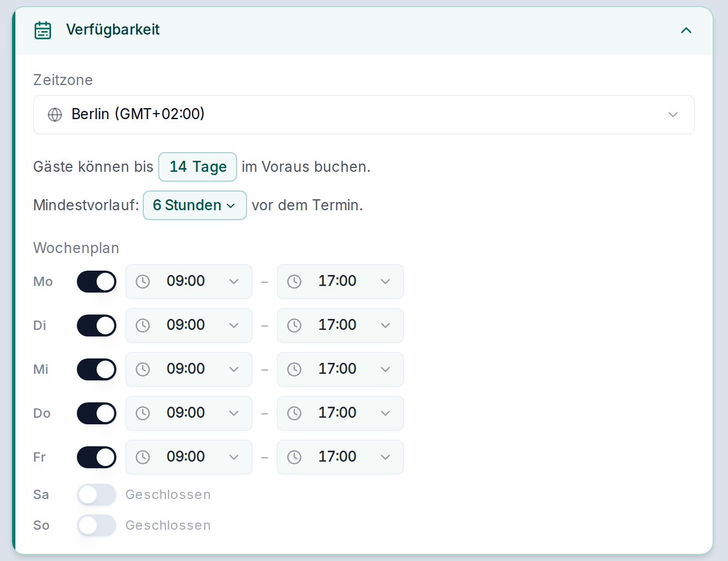Open the Mi start time 09:00 dropdown
The width and height of the screenshot is (728, 561).
point(189,369)
